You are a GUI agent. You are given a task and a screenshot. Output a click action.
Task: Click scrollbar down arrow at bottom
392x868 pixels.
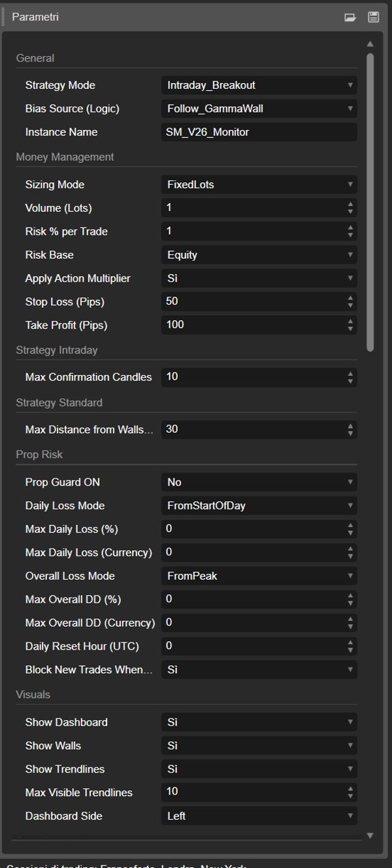click(370, 835)
